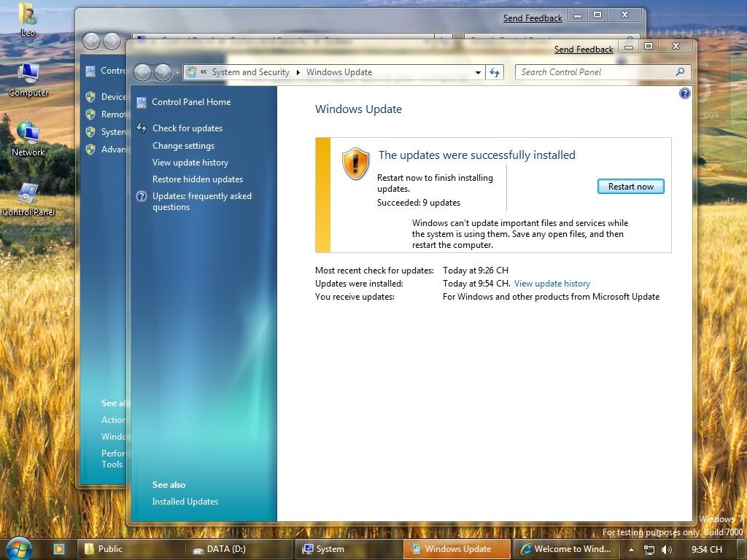Open the taskbar clock showing 9:54 CH

click(x=706, y=550)
